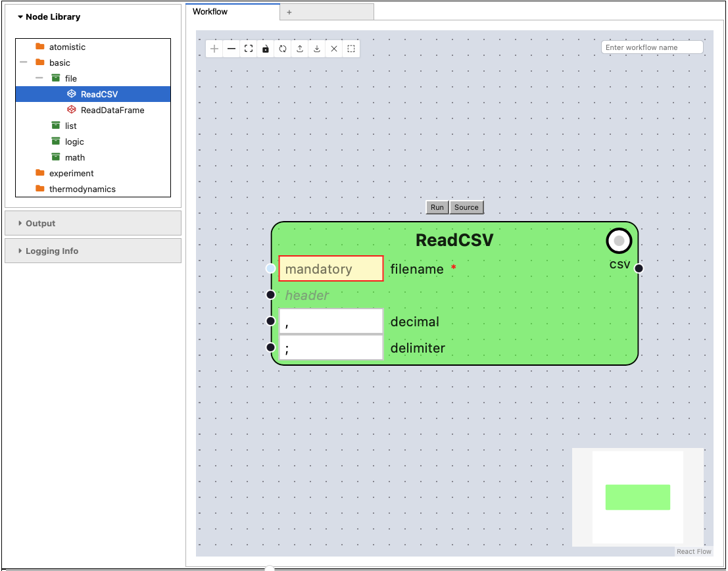728x571 pixels.
Task: Click the header input port handle
Action: (x=271, y=295)
